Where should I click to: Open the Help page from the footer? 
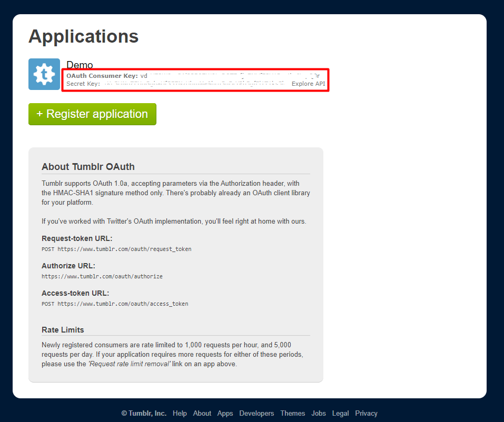pyautogui.click(x=180, y=413)
